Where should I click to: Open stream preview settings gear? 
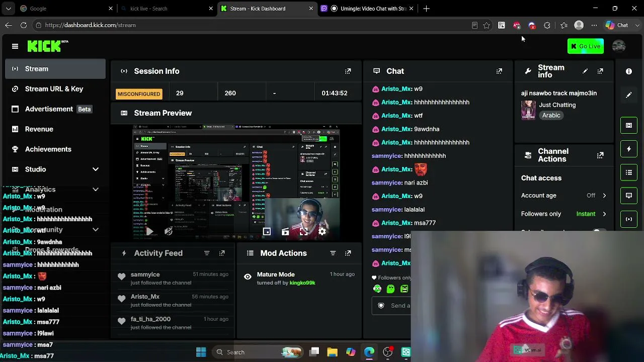click(x=323, y=232)
